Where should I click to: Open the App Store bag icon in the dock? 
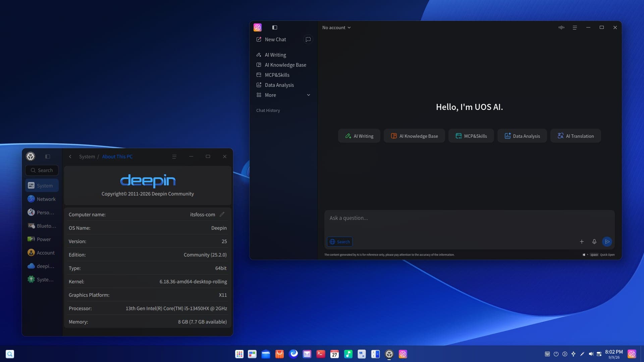[x=279, y=354]
